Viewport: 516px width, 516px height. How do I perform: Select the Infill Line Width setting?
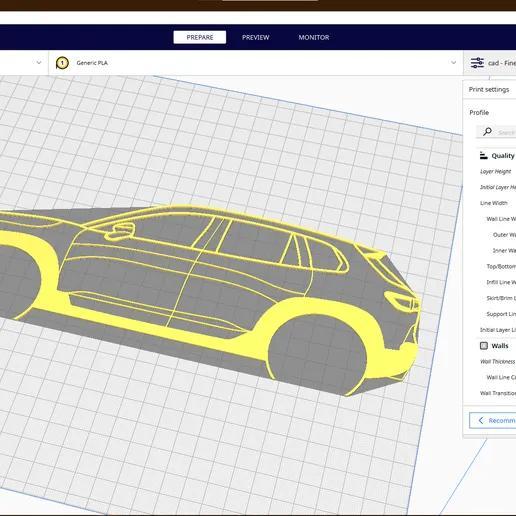click(x=501, y=282)
